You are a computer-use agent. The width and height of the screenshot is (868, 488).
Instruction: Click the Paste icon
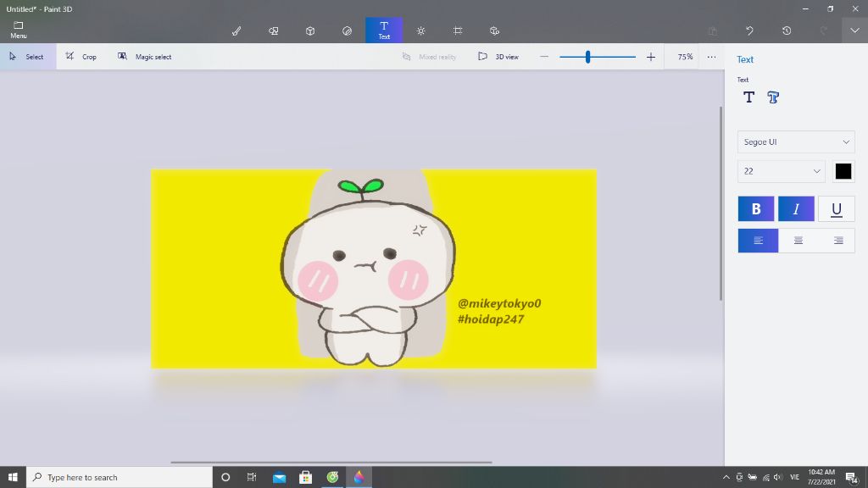(713, 31)
